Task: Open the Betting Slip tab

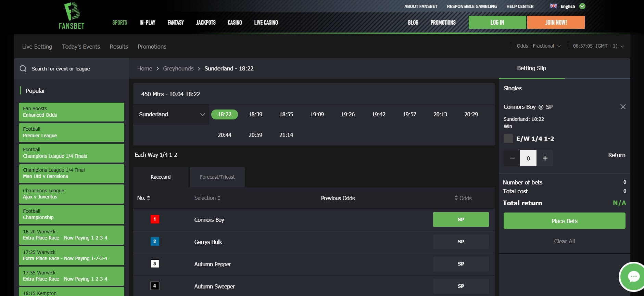Action: (x=531, y=68)
